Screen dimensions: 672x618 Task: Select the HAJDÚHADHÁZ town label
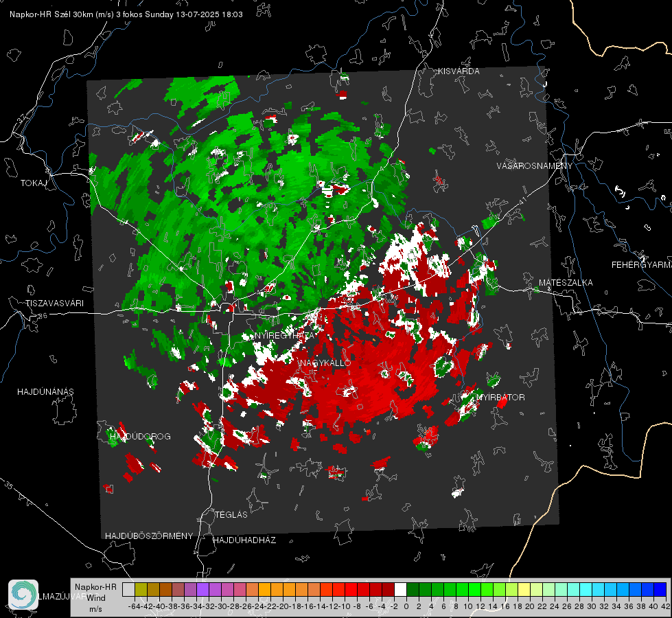coord(244,540)
